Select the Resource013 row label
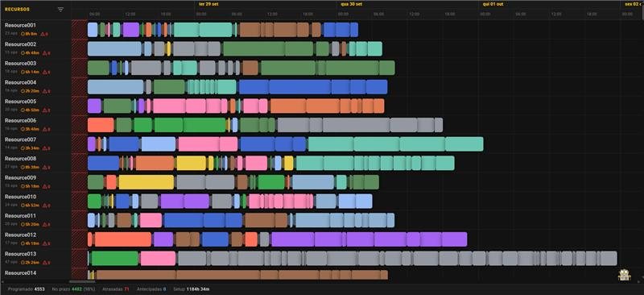The width and height of the screenshot is (644, 295). coord(21,254)
